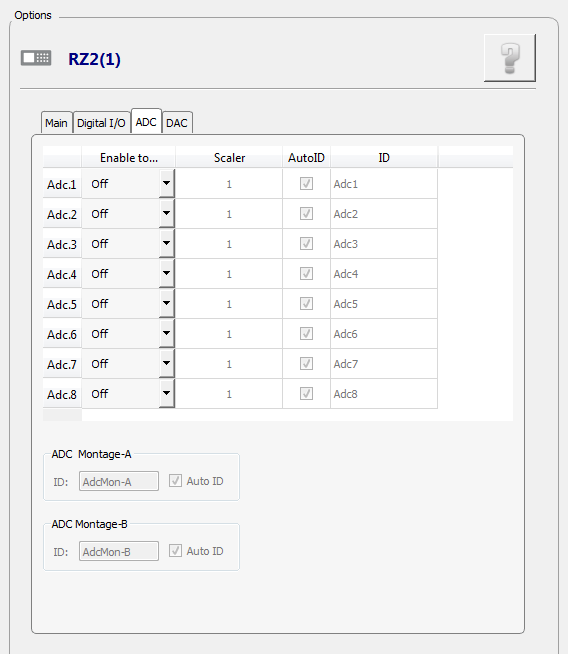Click the Adc5 ID cell
The height and width of the screenshot is (654, 568).
(384, 304)
